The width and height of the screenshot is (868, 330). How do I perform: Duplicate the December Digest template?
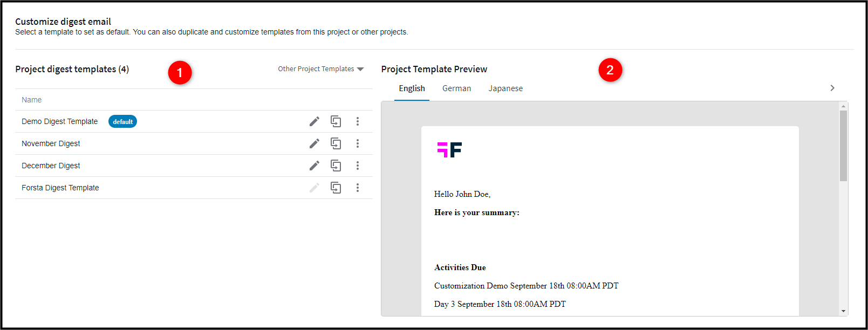pos(336,166)
